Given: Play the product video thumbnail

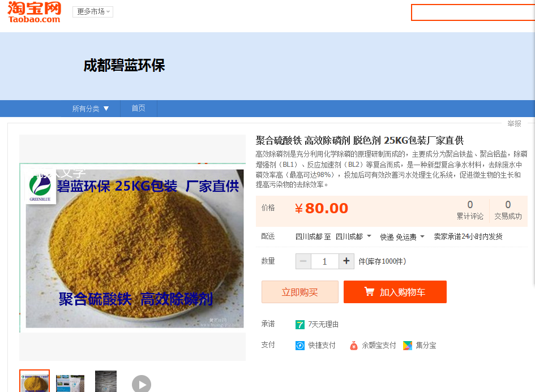Looking at the screenshot, I should (x=142, y=384).
